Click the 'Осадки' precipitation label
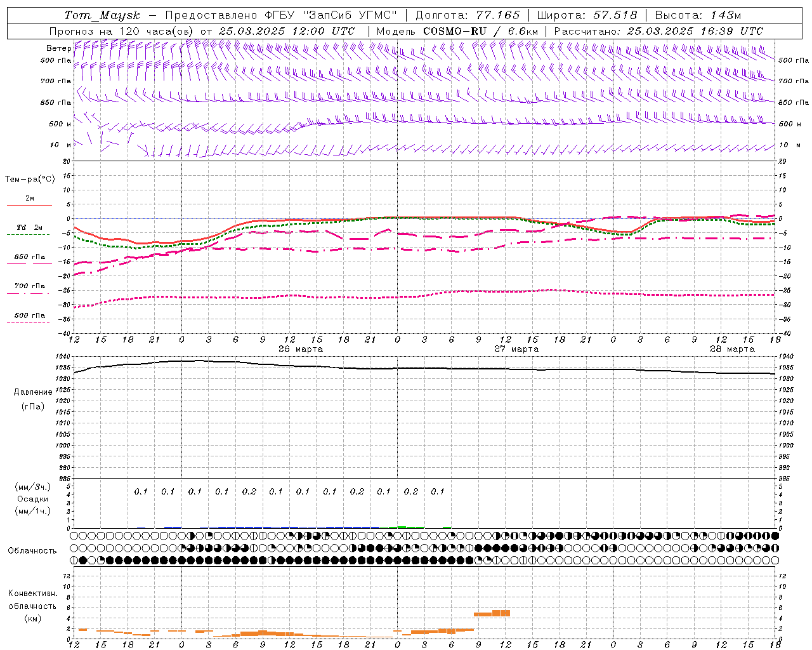This screenshot has width=812, height=650. [32, 499]
